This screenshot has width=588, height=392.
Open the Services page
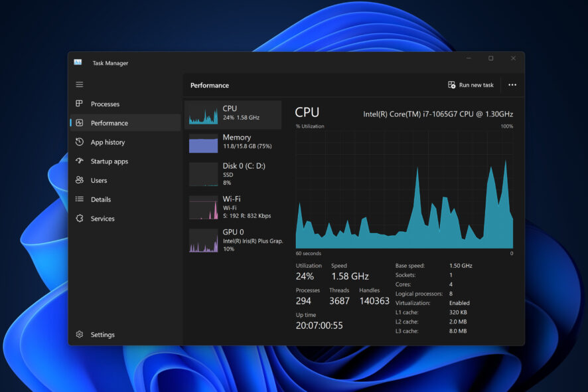125,219
